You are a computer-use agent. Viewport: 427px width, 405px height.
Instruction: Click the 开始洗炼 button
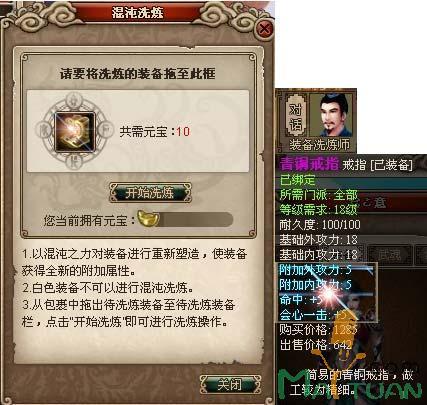tap(150, 193)
